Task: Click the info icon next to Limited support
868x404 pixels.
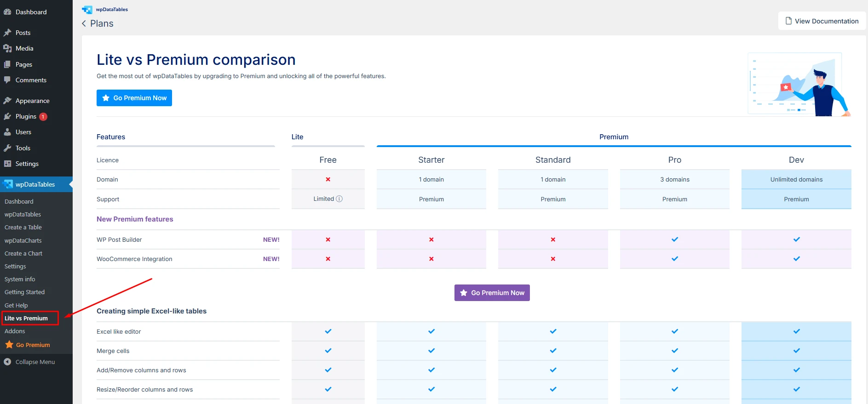Action: tap(339, 199)
